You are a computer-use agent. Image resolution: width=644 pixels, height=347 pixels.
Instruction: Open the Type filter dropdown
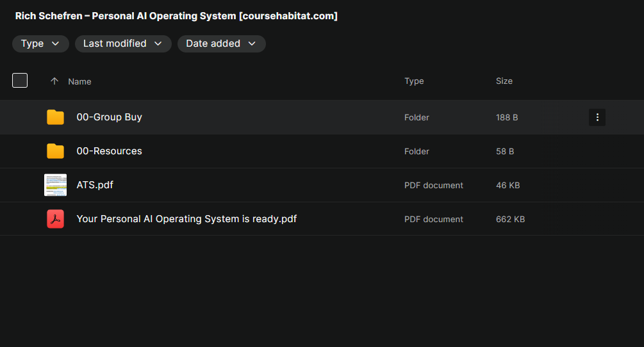[40, 44]
